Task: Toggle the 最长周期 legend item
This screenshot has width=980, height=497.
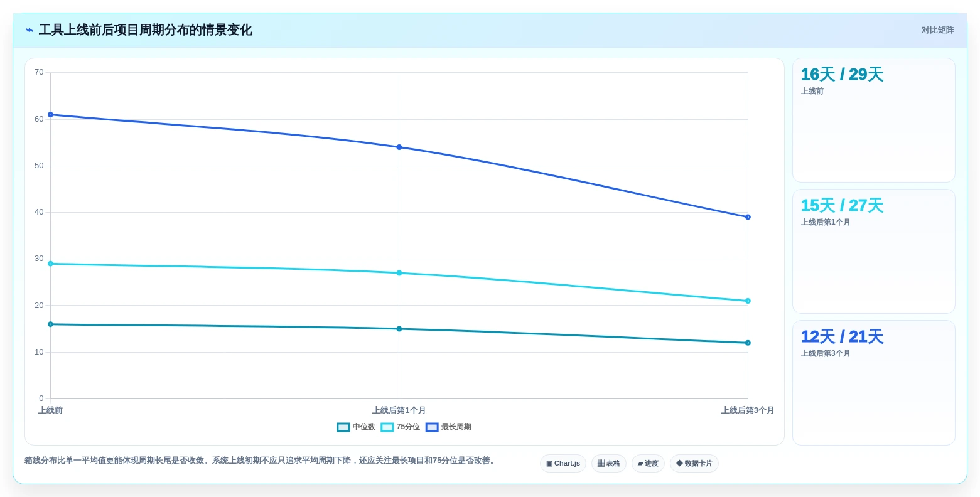Action: click(x=448, y=427)
